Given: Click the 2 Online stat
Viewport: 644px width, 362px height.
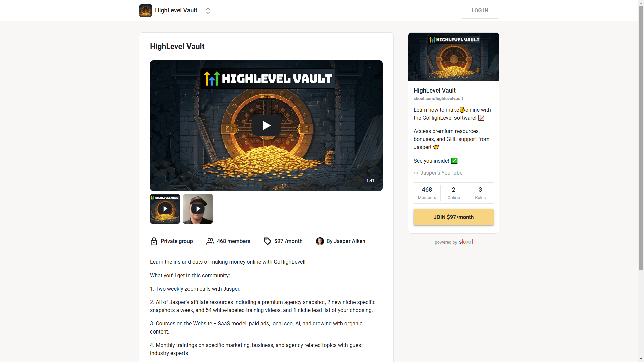Looking at the screenshot, I should [x=453, y=193].
